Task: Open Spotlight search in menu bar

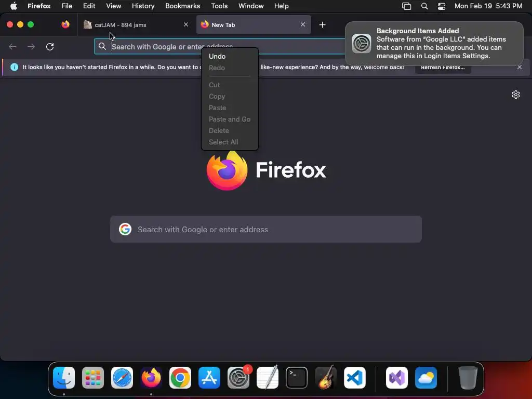Action: point(424,6)
